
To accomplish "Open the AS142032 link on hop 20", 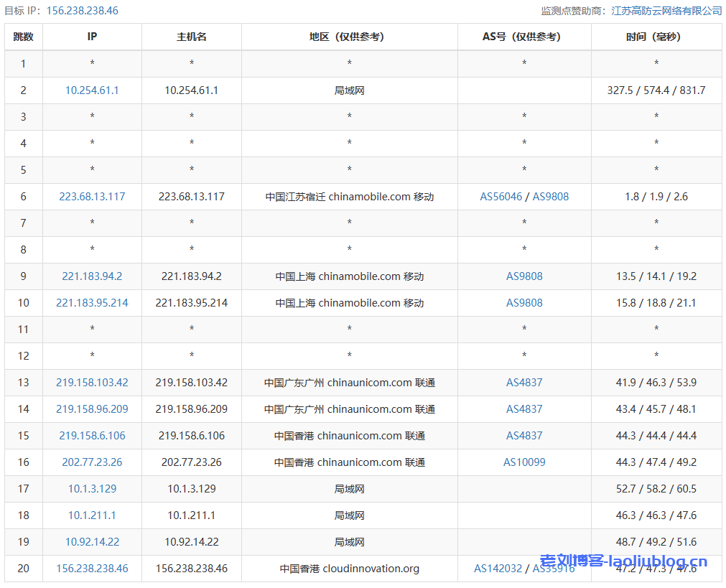I will pos(498,568).
